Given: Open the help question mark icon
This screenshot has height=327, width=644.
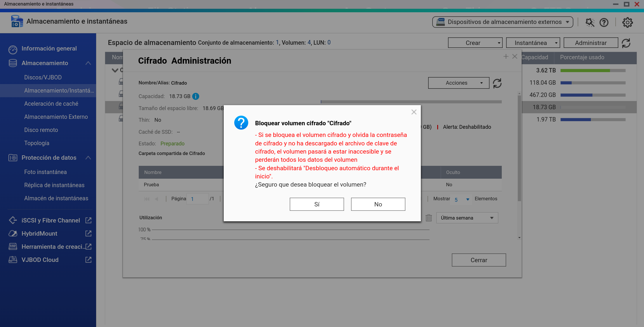Looking at the screenshot, I should 604,22.
